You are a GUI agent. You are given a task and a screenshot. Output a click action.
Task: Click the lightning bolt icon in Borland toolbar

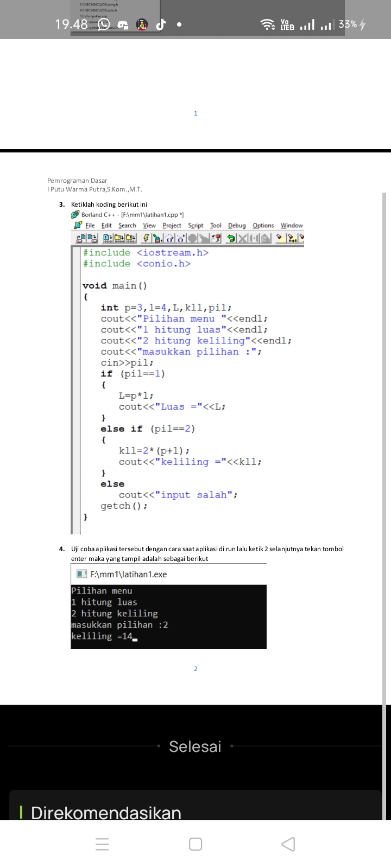146,238
